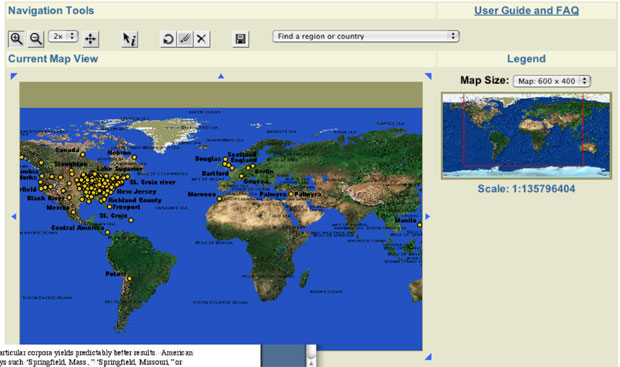620x367 pixels.
Task: Click the 'Legend' heading
Action: coord(526,59)
